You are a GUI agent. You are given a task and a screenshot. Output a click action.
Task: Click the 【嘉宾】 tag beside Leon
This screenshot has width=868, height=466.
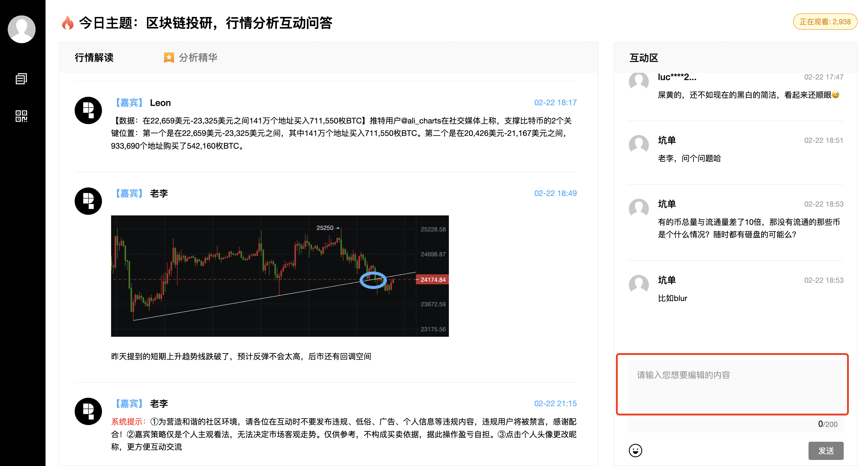click(129, 103)
